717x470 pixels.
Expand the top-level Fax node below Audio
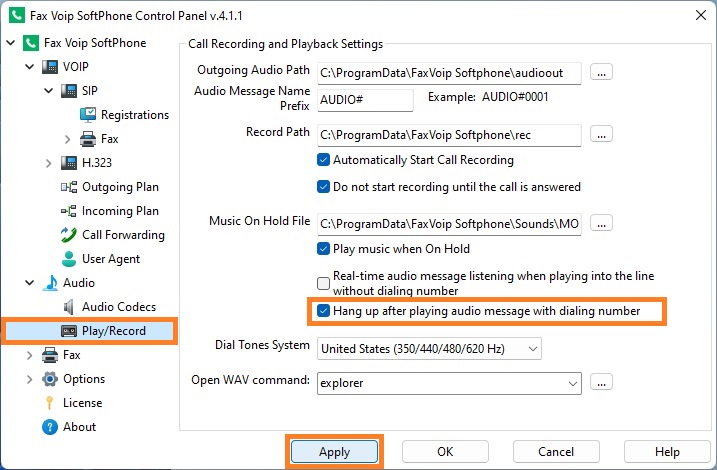click(x=30, y=355)
